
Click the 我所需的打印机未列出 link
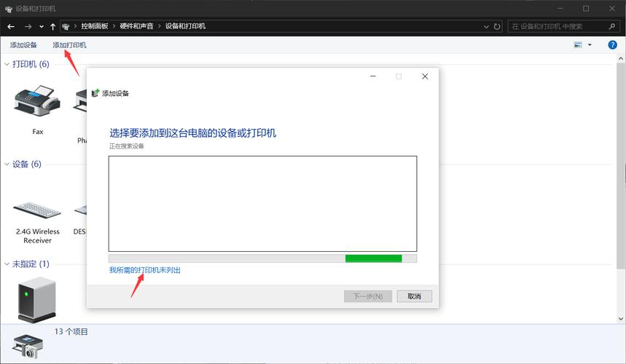coord(144,270)
